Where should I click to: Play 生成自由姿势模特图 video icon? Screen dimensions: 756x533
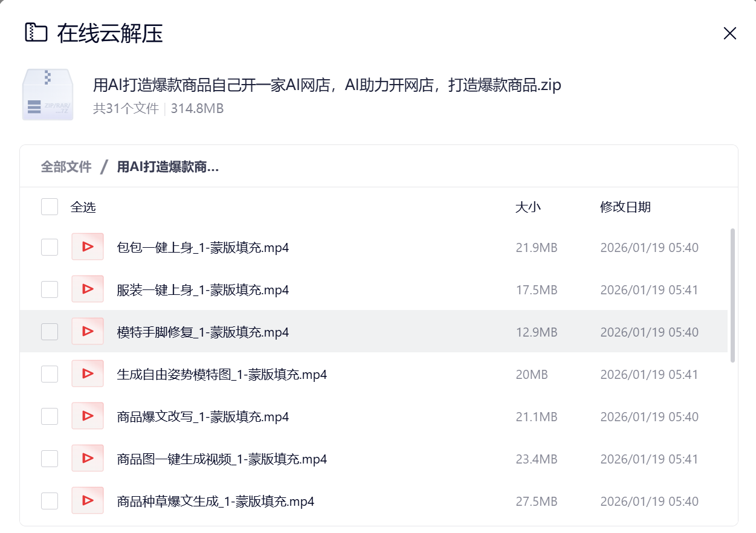[x=88, y=373]
